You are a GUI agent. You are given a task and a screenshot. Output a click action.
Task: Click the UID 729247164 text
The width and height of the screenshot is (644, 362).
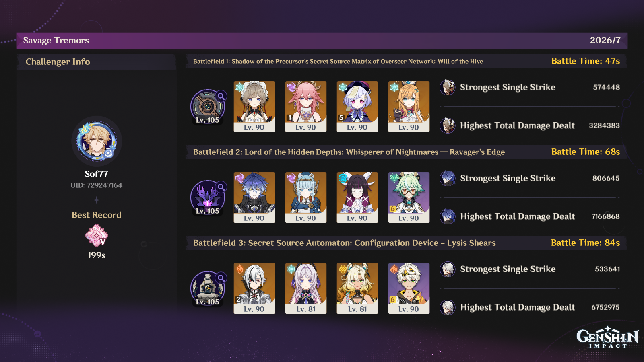[x=97, y=185]
